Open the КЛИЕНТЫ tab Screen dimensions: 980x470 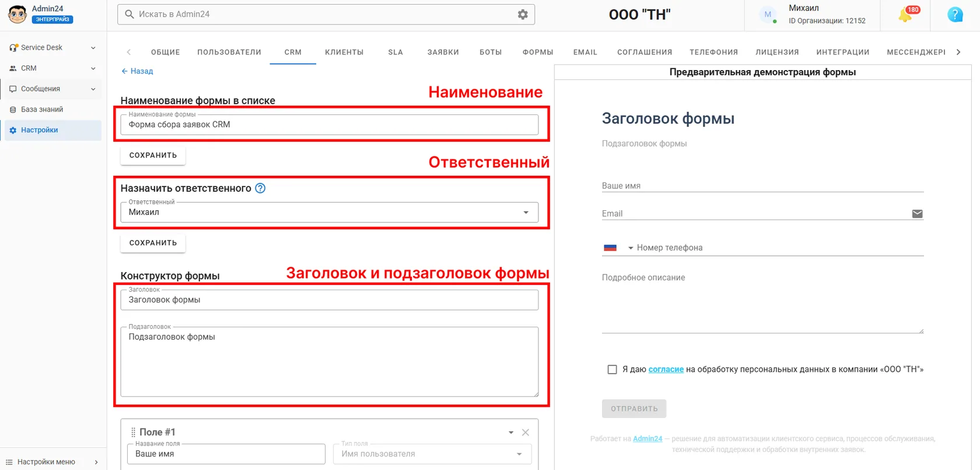coord(344,52)
